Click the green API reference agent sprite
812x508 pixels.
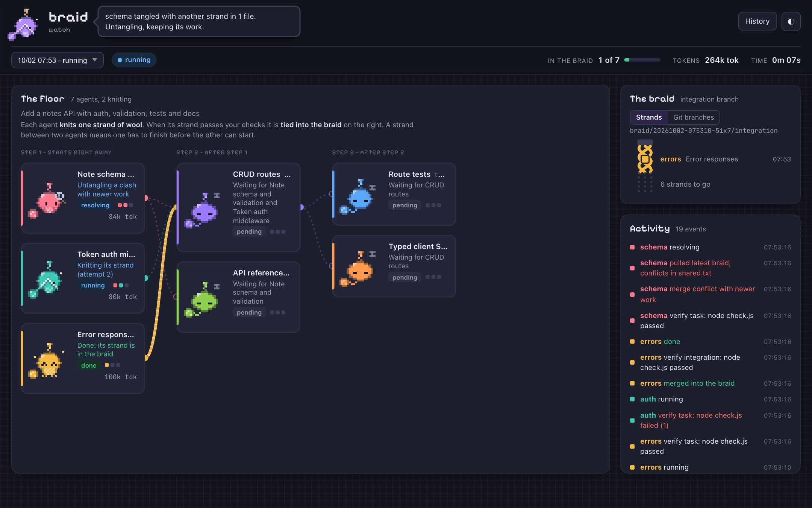click(201, 300)
